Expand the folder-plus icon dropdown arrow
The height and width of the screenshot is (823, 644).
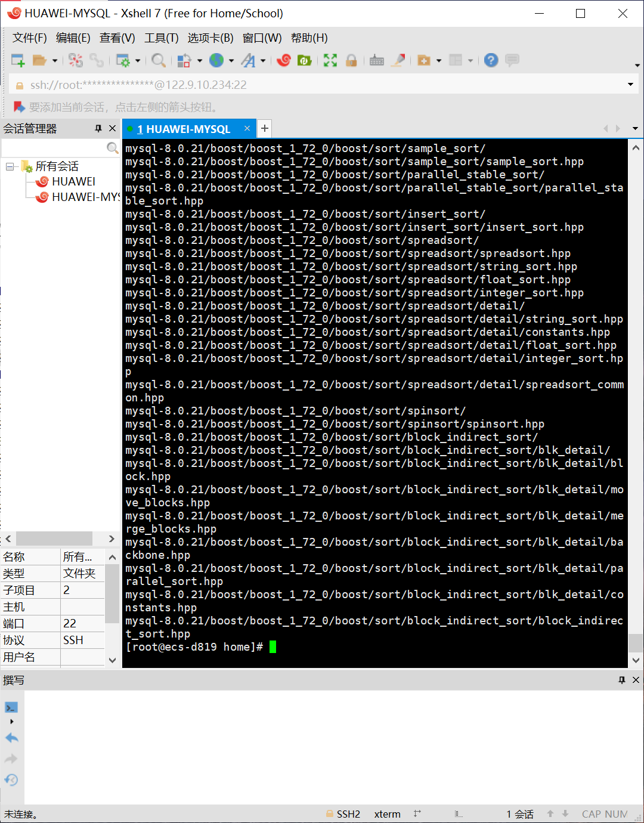tap(439, 60)
